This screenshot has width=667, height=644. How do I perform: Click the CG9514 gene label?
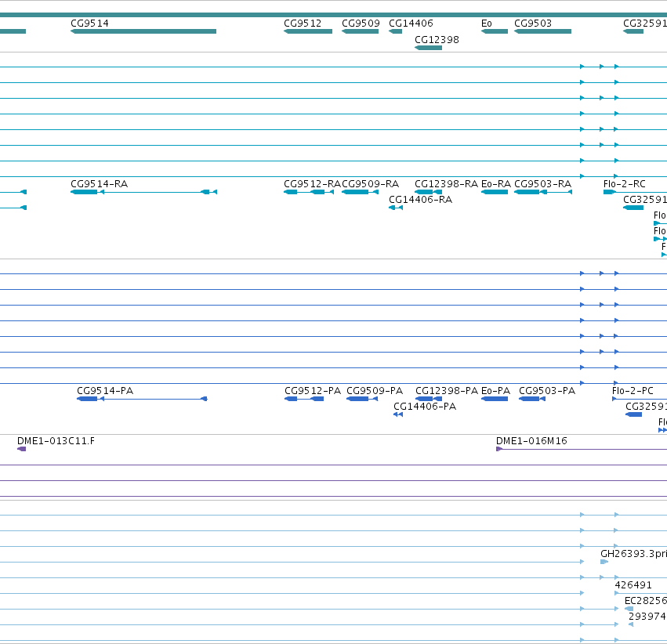point(89,24)
